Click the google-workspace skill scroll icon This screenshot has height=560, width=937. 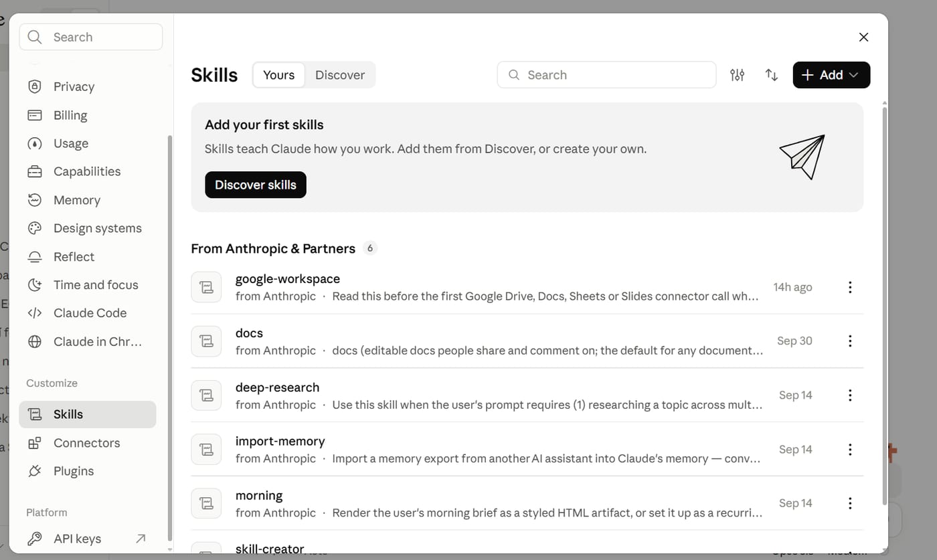(206, 287)
